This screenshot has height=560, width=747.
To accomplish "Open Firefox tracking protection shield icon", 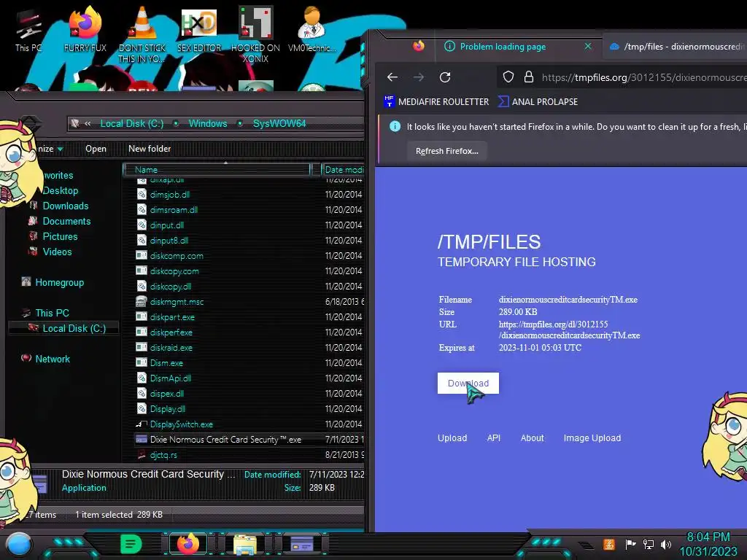I will (508, 77).
